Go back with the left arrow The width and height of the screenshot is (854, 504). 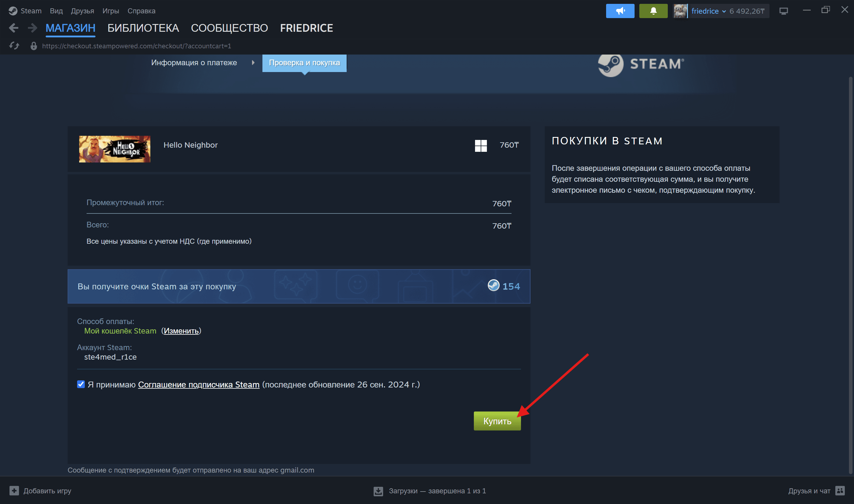pos(14,28)
